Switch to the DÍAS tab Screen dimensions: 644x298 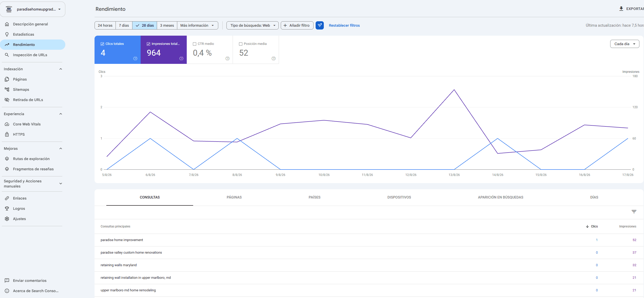[x=594, y=197]
